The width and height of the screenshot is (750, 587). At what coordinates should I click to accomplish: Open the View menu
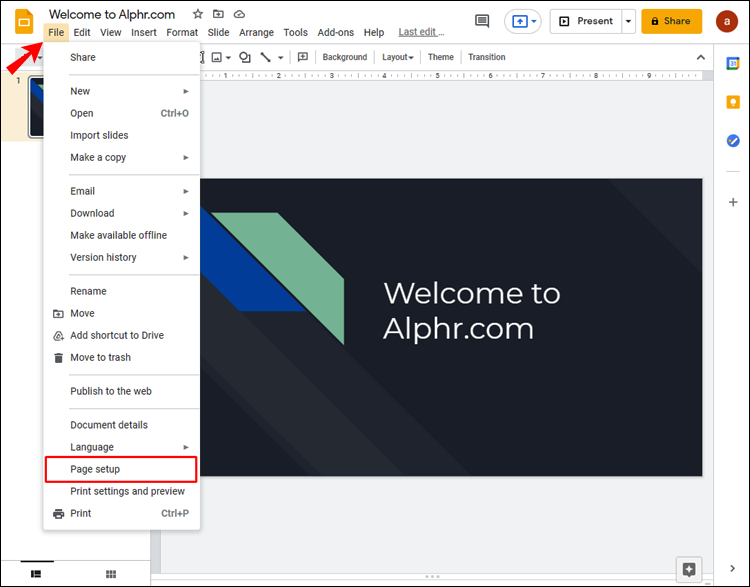coord(110,33)
